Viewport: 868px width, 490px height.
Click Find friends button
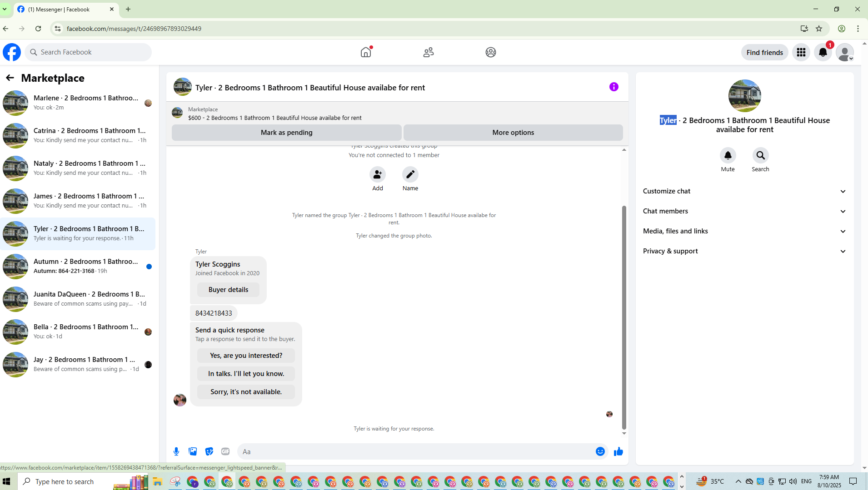(x=764, y=52)
